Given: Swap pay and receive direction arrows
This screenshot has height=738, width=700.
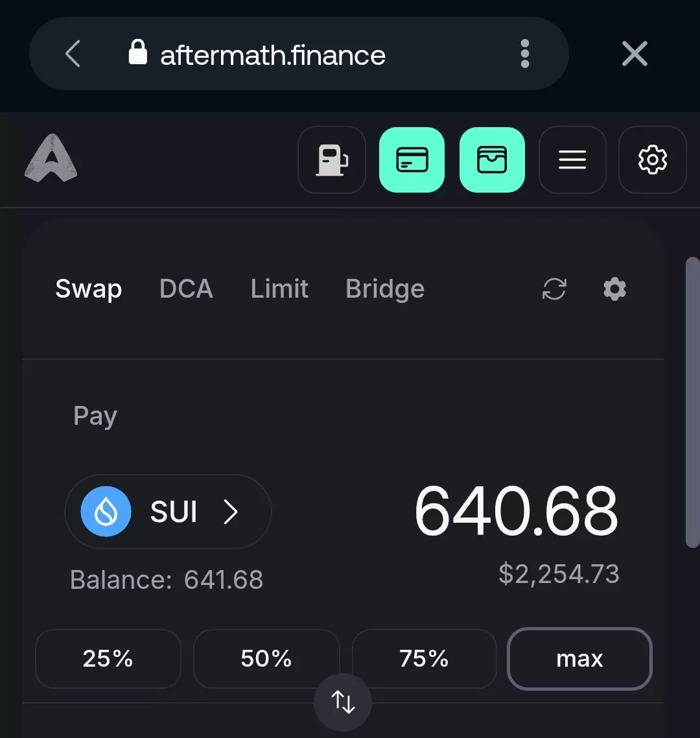Looking at the screenshot, I should pos(343,702).
